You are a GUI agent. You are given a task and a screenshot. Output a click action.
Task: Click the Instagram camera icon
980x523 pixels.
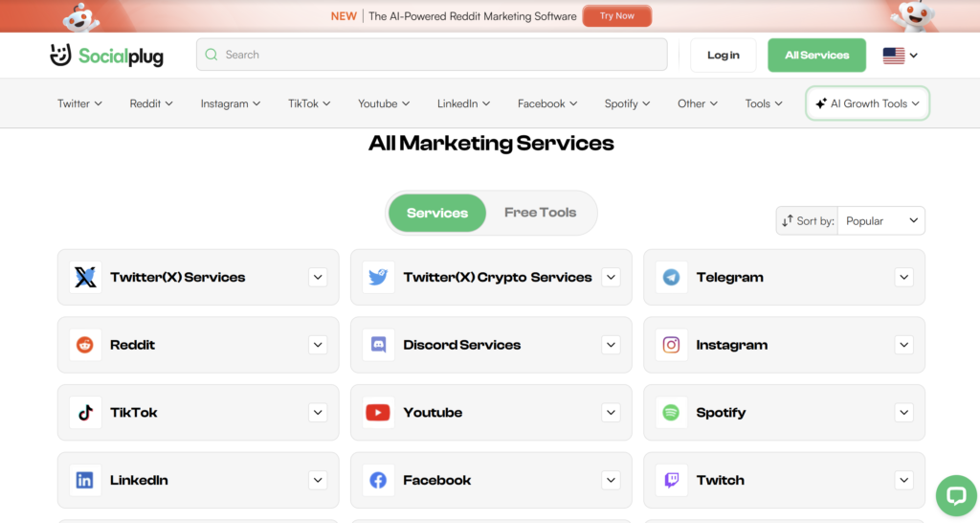click(671, 345)
